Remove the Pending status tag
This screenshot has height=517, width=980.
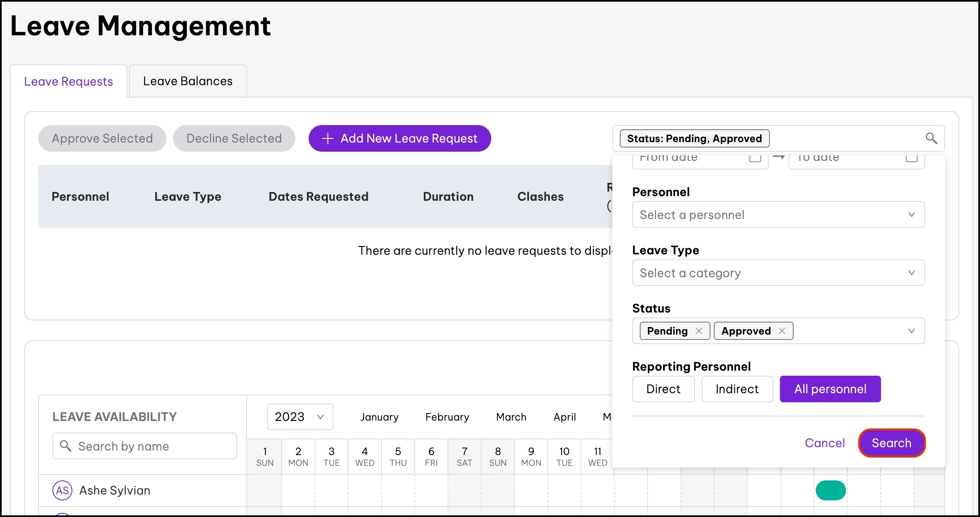point(699,331)
